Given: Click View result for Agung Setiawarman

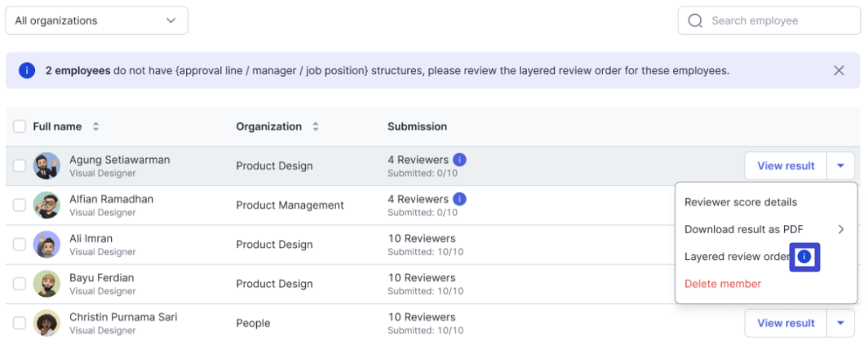Looking at the screenshot, I should click(x=786, y=166).
